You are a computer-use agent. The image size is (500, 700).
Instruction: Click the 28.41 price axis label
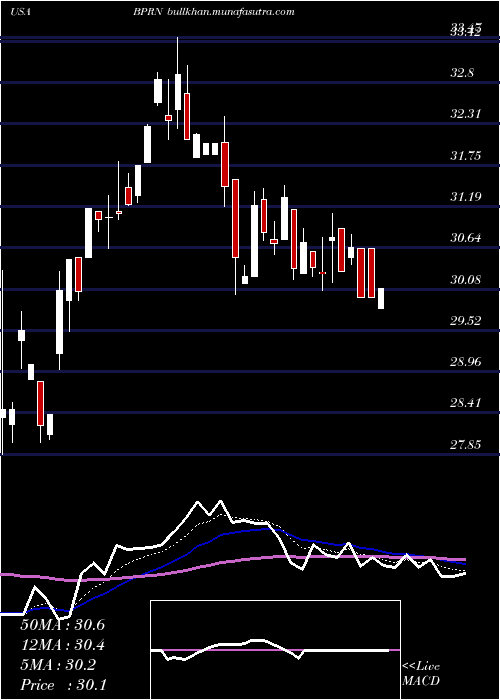pos(466,403)
